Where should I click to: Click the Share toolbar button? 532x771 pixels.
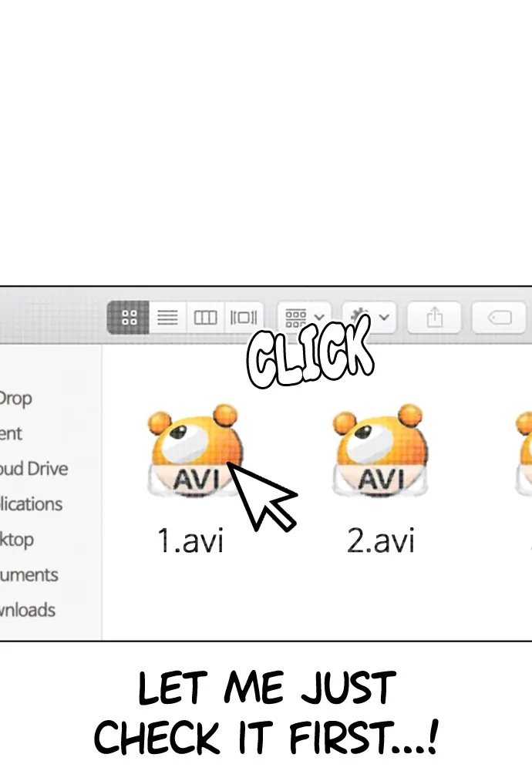pyautogui.click(x=434, y=317)
